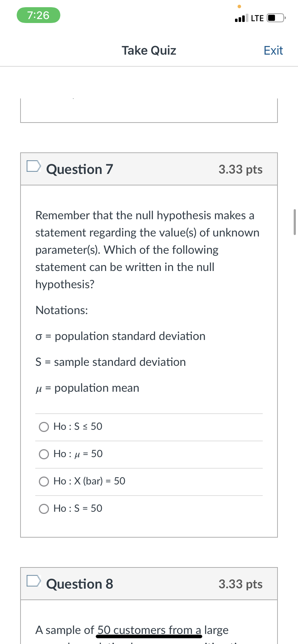Expand the Question 7 header panel
Image resolution: width=298 pixels, height=644 pixels.
pyautogui.click(x=149, y=169)
